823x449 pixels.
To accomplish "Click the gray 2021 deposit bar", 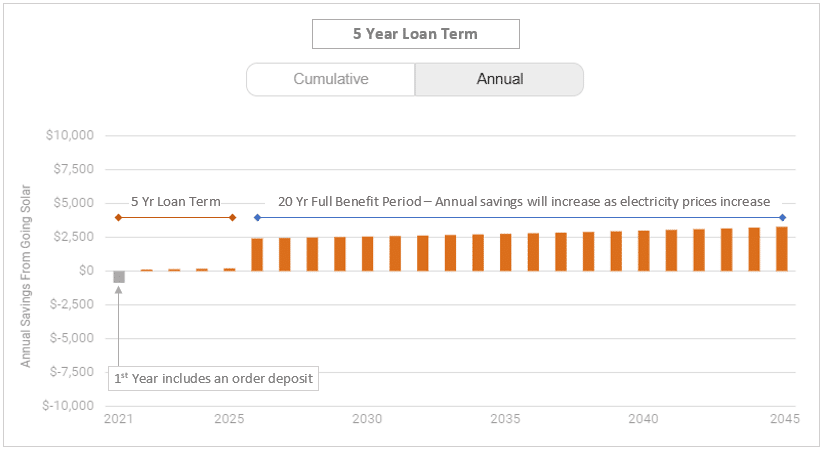I will click(x=119, y=277).
